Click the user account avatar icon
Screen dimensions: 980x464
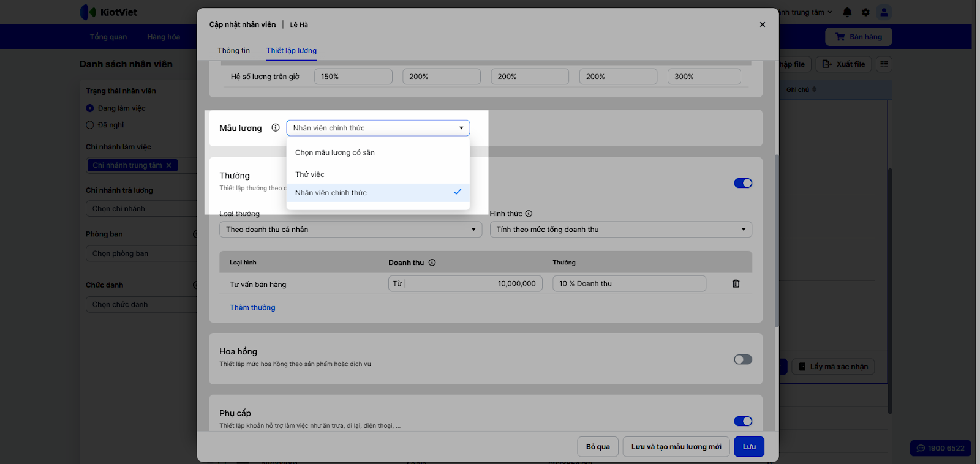pyautogui.click(x=883, y=12)
